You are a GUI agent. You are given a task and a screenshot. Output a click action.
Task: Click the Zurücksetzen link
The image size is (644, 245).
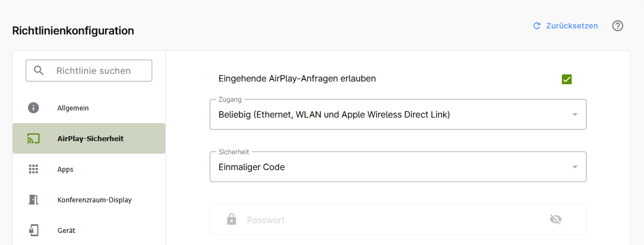pyautogui.click(x=572, y=26)
